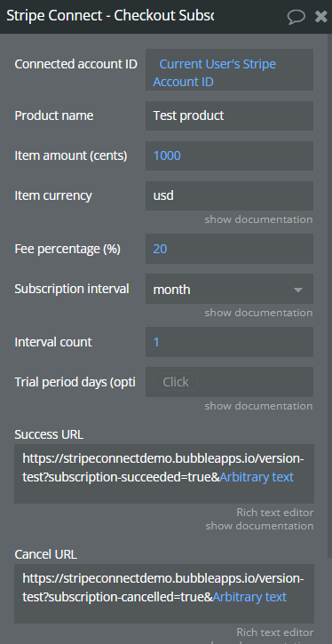Edit the Product name field

coord(229,115)
